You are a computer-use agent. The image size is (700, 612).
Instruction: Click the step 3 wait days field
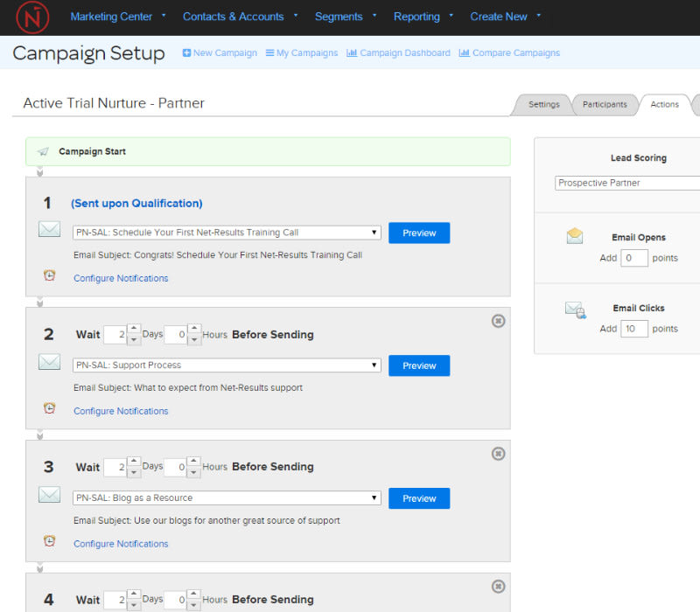pyautogui.click(x=115, y=467)
